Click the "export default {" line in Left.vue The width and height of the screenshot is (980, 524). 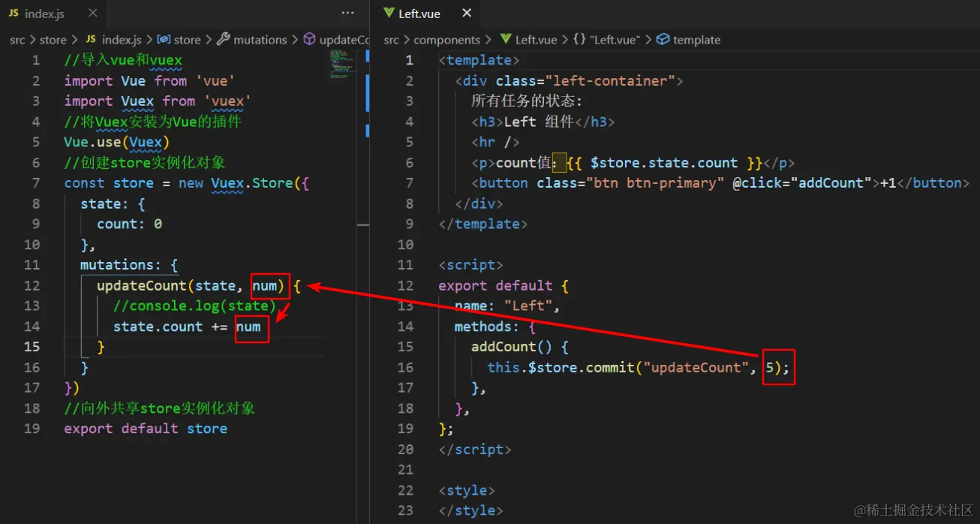point(504,285)
